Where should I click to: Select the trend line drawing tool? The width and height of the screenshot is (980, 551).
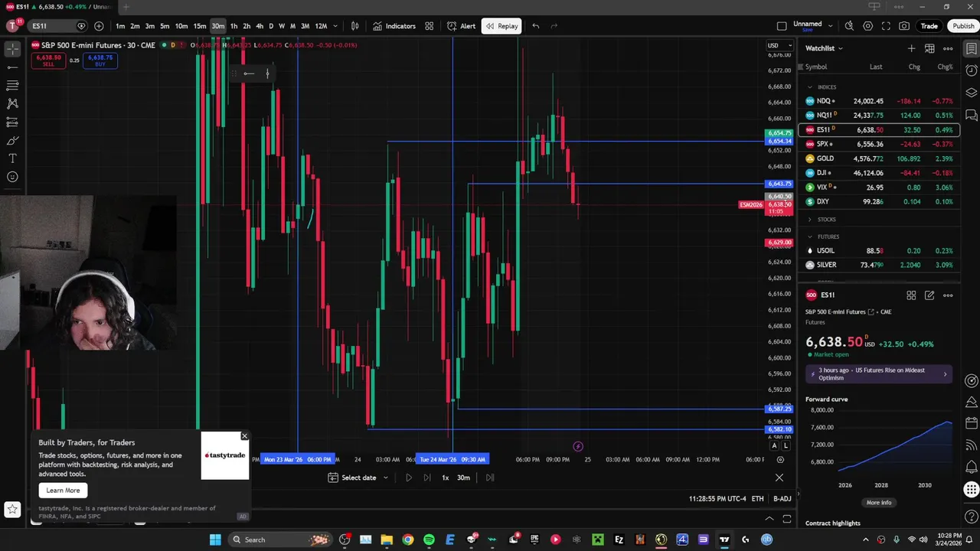12,67
